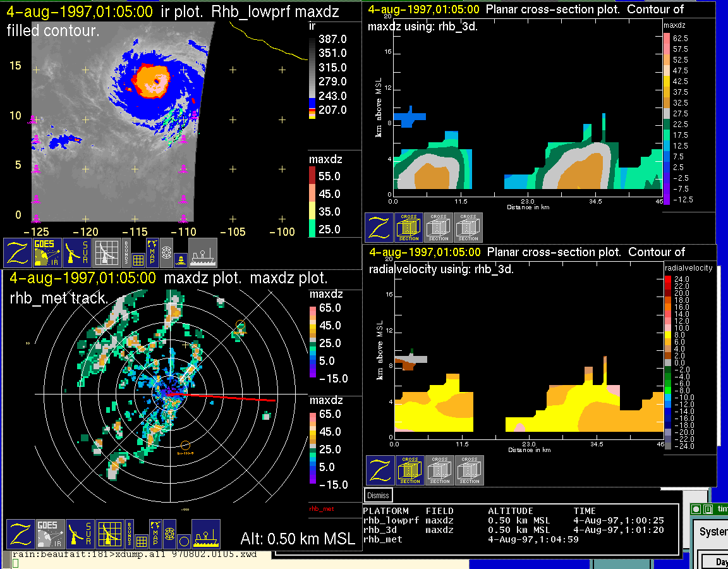Click the middle gray CROSS SECTION icon in maxdz cross-section
Screen dimensions: 728x569
[439, 228]
